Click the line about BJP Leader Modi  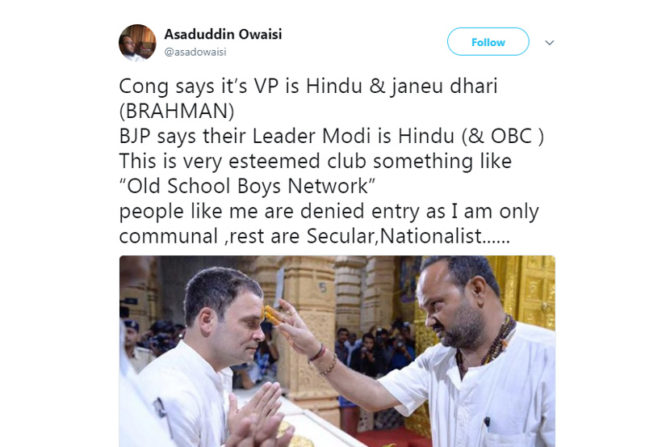(x=332, y=136)
